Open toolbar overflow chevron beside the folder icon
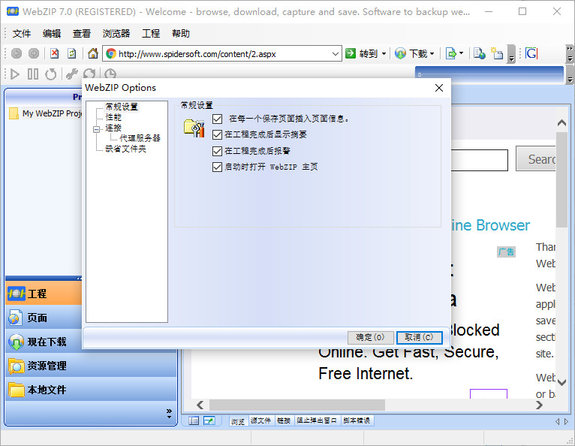This screenshot has width=575, height=446. click(511, 54)
